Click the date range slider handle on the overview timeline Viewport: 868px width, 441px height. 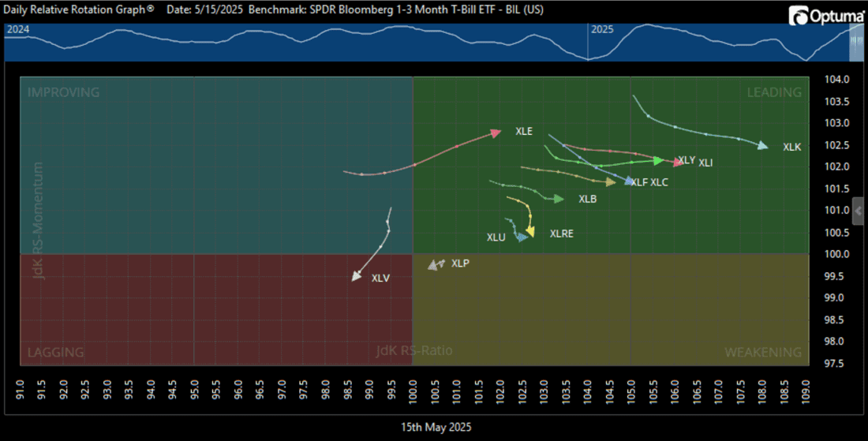tap(856, 43)
